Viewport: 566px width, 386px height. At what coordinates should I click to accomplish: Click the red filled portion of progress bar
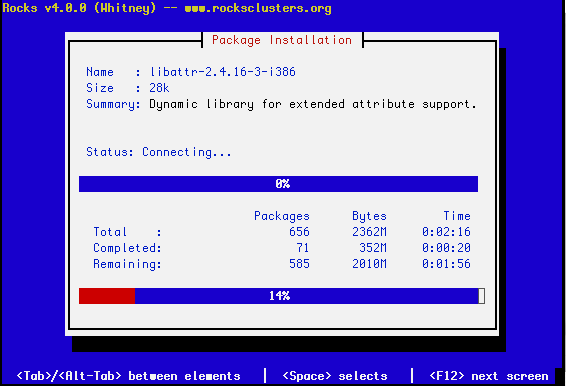pos(107,296)
